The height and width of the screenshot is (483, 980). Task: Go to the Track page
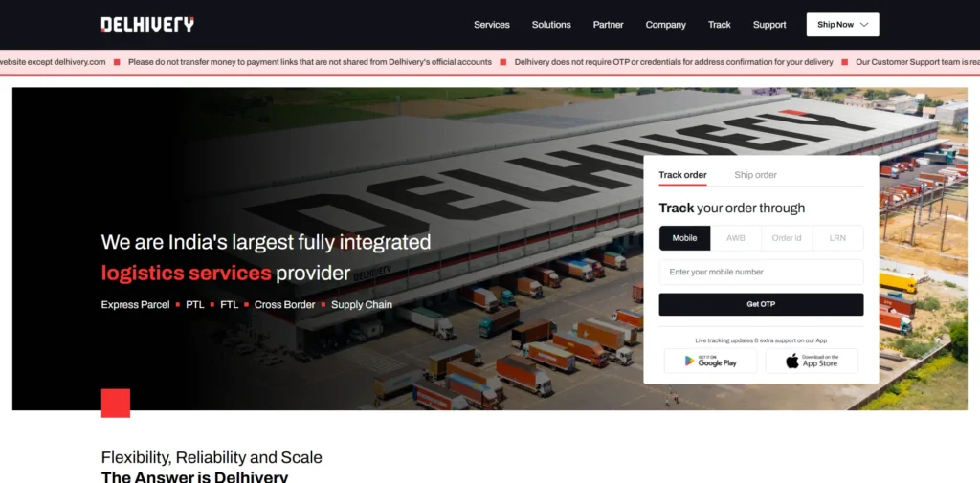click(720, 25)
